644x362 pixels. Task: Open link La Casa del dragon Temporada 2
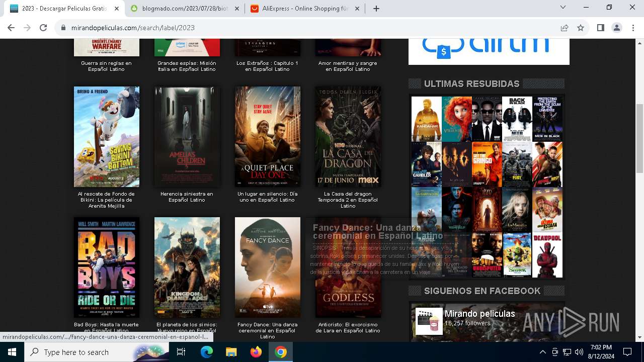click(348, 200)
